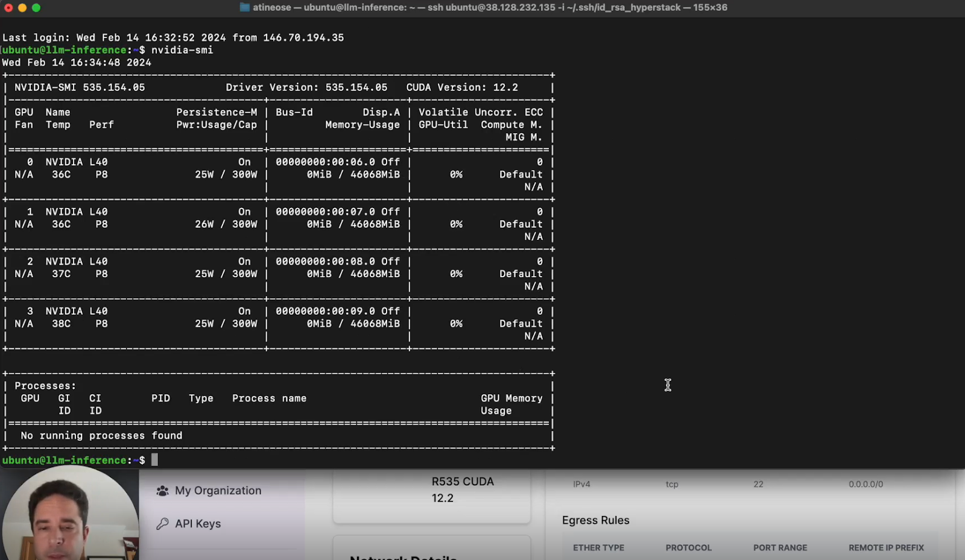Screen dimensions: 965x560
Task: Click 'No running processes found' line
Action: click(x=101, y=436)
